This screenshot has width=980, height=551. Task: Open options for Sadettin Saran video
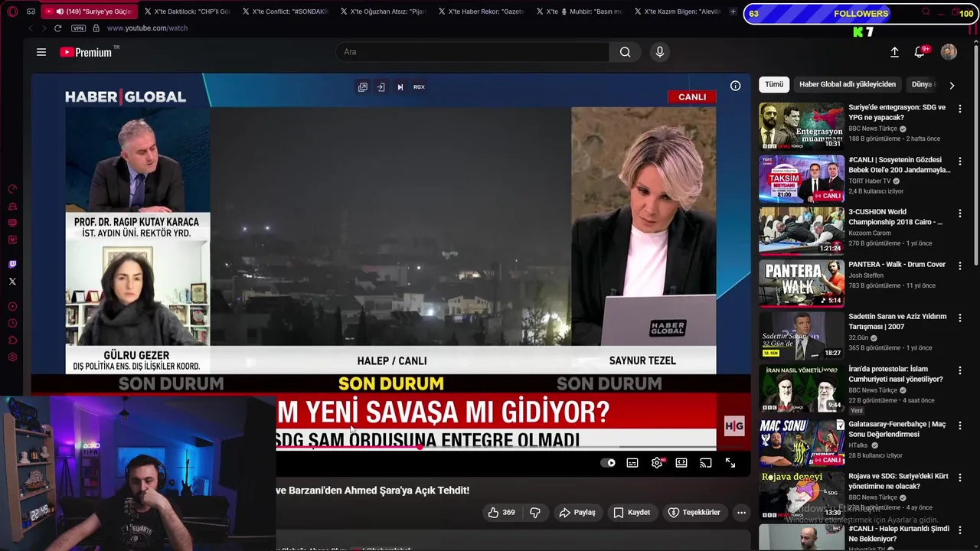click(960, 318)
